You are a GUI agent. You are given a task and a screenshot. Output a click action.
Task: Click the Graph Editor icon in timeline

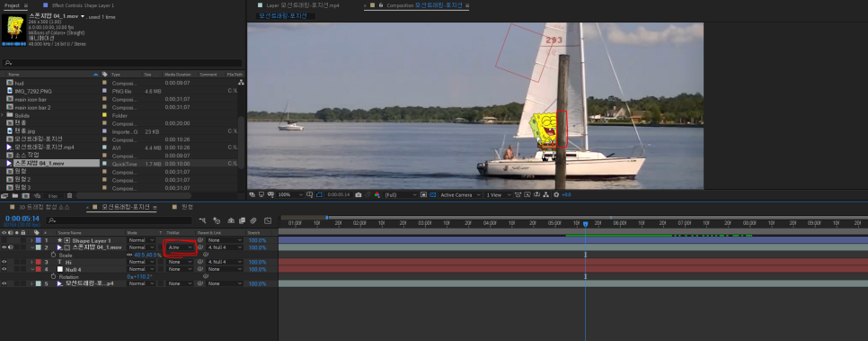pyautogui.click(x=268, y=220)
